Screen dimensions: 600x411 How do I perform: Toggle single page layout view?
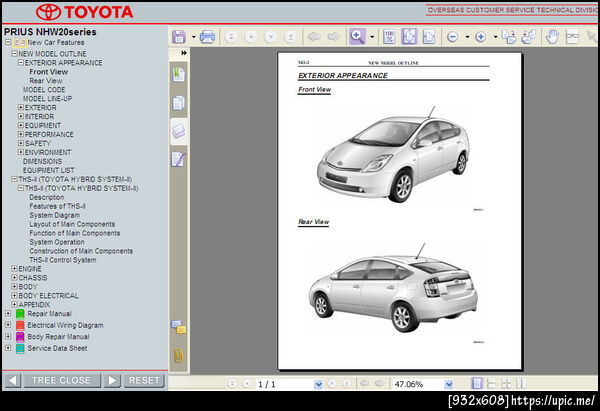click(477, 383)
